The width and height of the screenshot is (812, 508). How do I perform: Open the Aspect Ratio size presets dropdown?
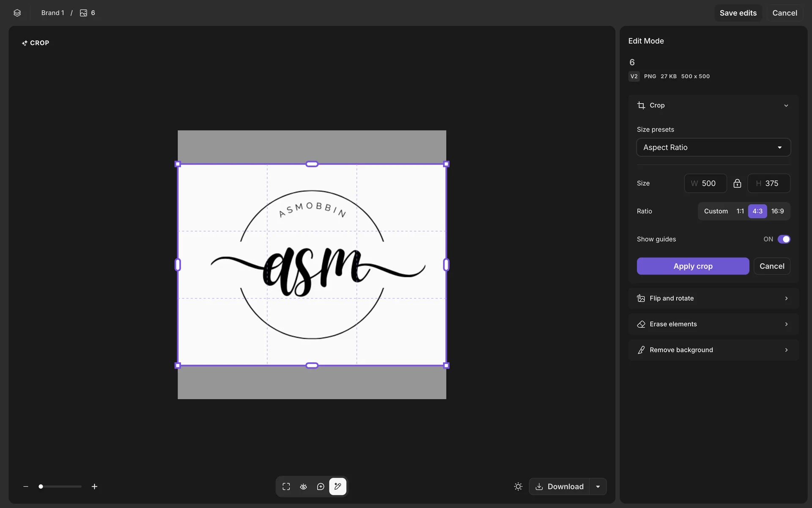tap(713, 147)
